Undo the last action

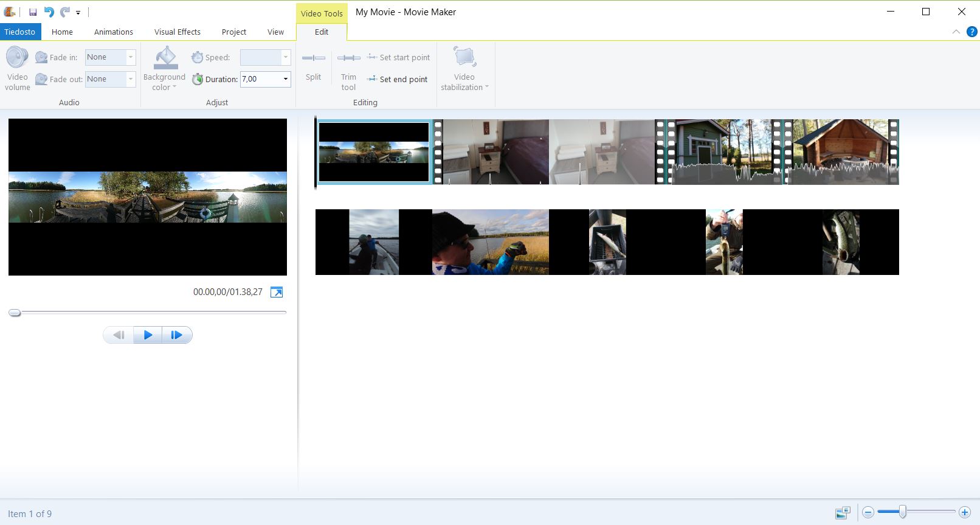coord(49,12)
